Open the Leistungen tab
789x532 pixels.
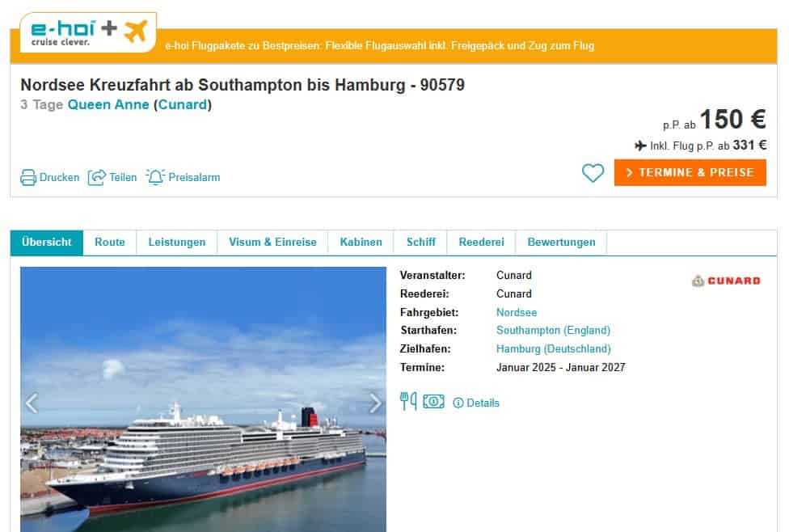click(177, 243)
